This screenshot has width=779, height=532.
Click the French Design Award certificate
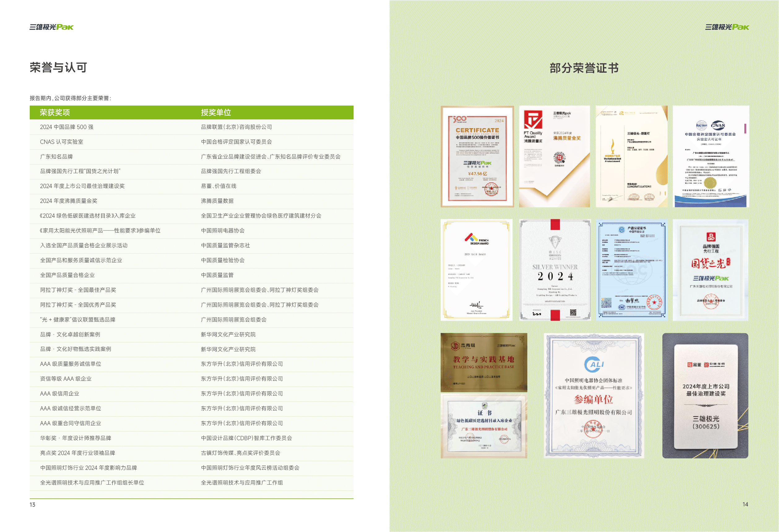point(476,270)
